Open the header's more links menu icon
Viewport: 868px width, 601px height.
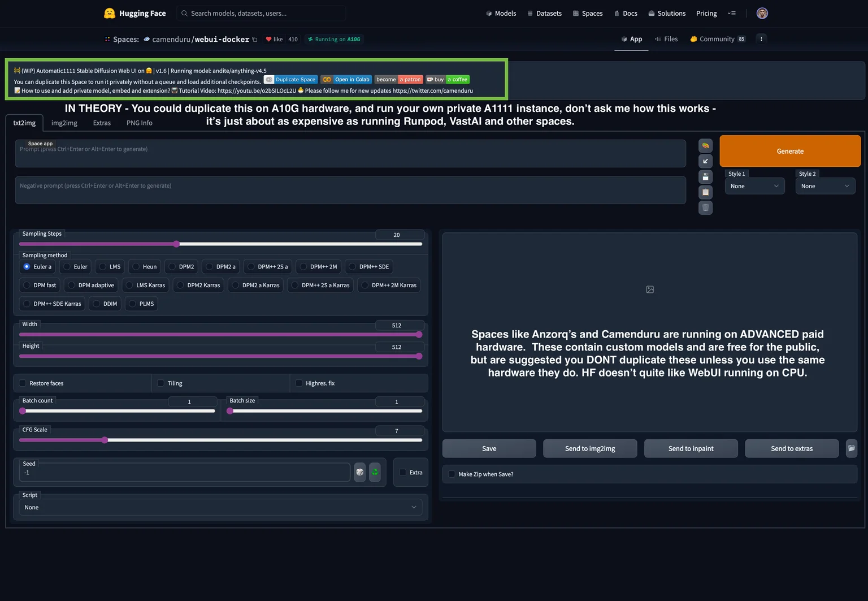pos(731,13)
